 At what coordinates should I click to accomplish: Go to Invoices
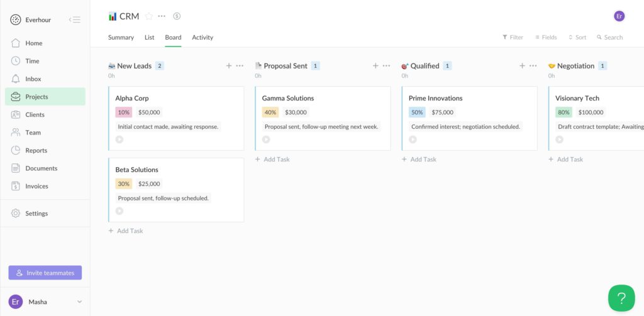[45, 186]
